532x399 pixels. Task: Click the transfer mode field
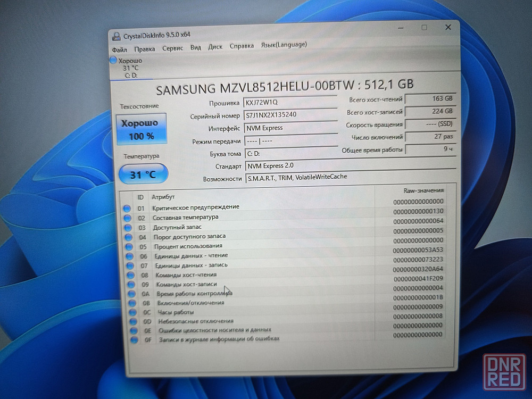point(291,140)
